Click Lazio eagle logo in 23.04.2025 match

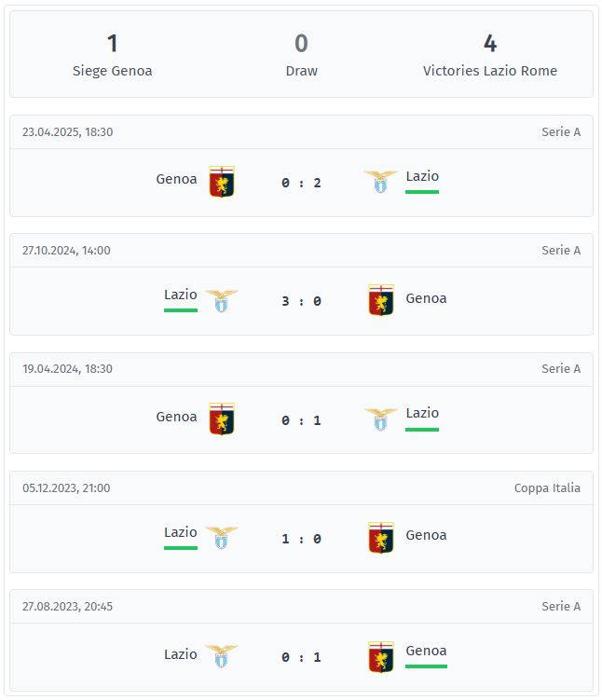click(x=380, y=182)
